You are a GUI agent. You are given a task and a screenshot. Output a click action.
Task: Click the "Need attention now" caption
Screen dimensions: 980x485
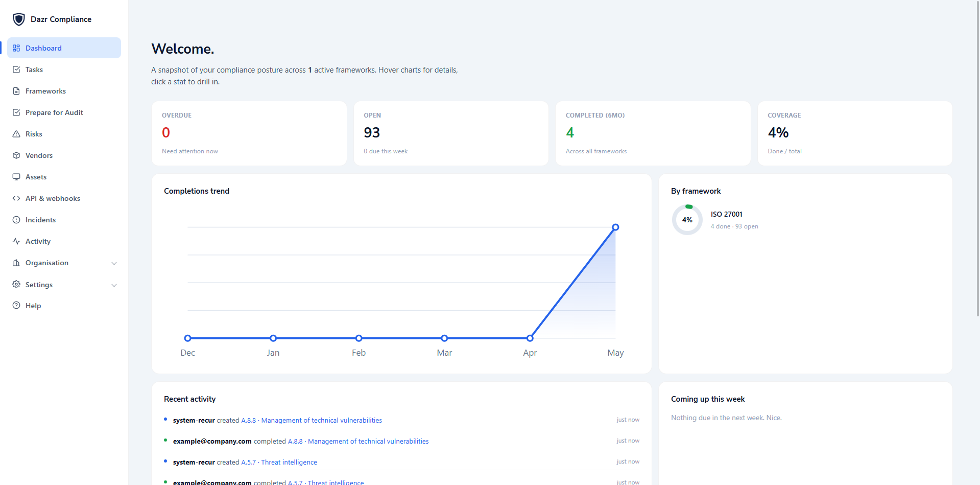(x=190, y=151)
